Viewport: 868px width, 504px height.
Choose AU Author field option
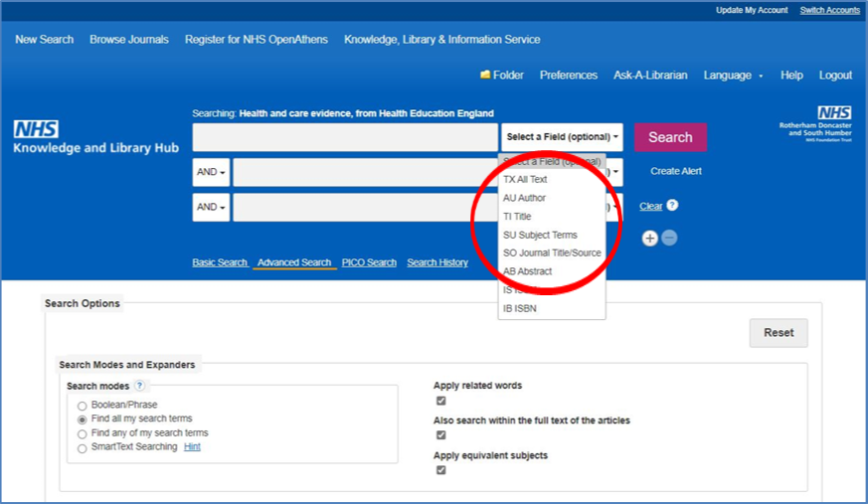pos(552,198)
